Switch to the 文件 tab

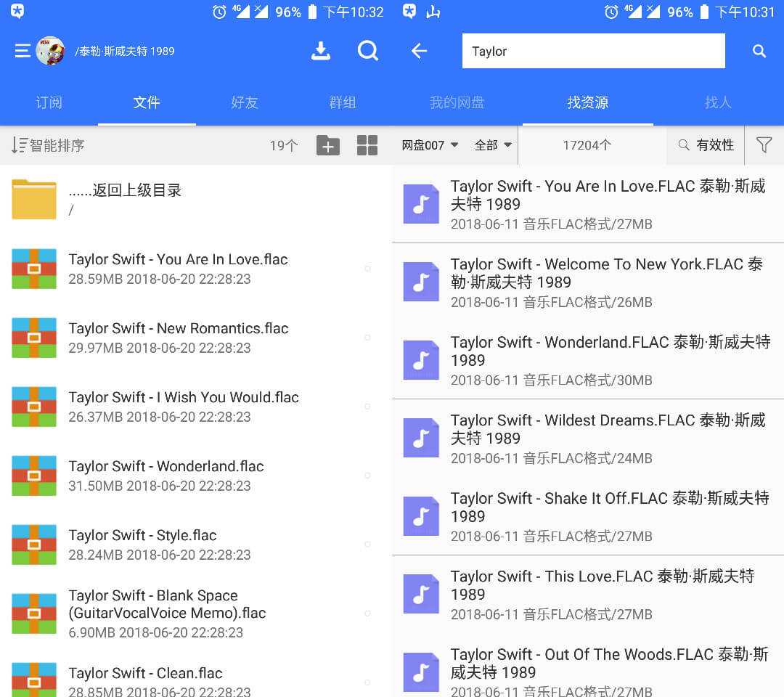(x=147, y=102)
